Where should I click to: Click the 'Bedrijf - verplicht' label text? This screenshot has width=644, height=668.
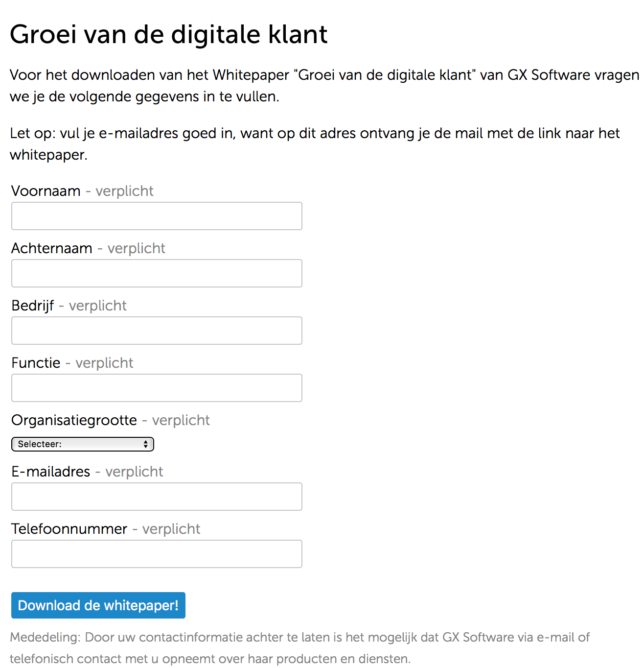69,306
